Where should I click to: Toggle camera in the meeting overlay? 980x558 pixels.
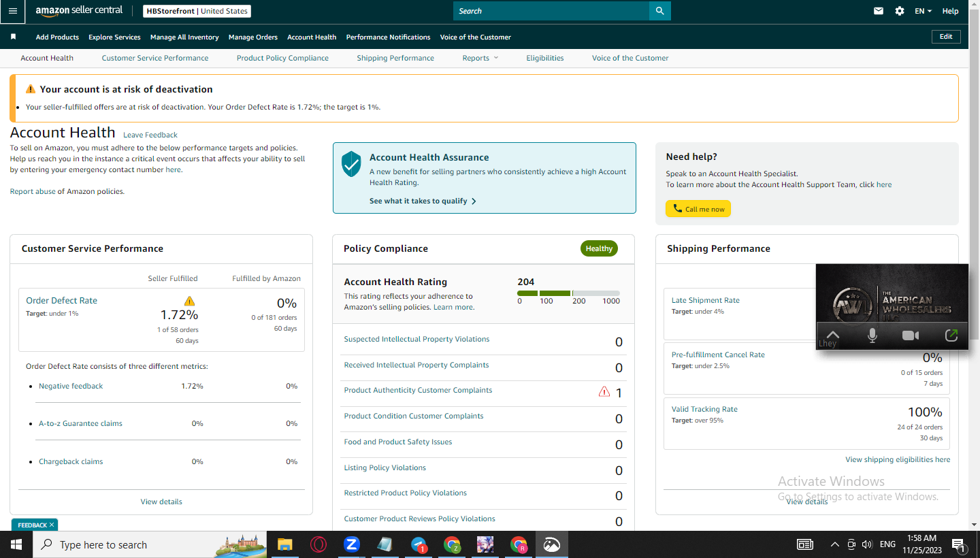[x=911, y=335]
